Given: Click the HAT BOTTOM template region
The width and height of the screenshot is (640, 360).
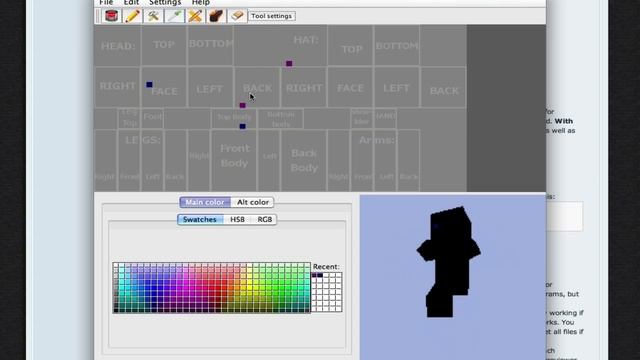Looking at the screenshot, I should [397, 45].
